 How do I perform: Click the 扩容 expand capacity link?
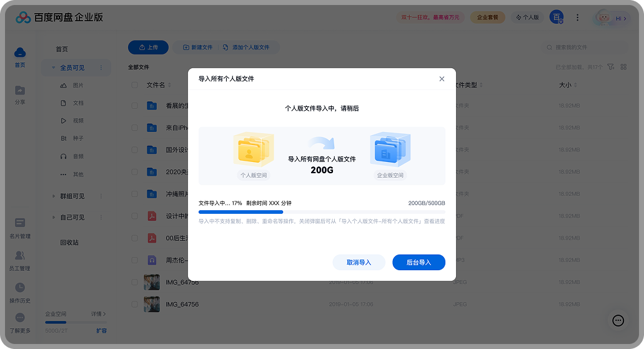pos(101,330)
